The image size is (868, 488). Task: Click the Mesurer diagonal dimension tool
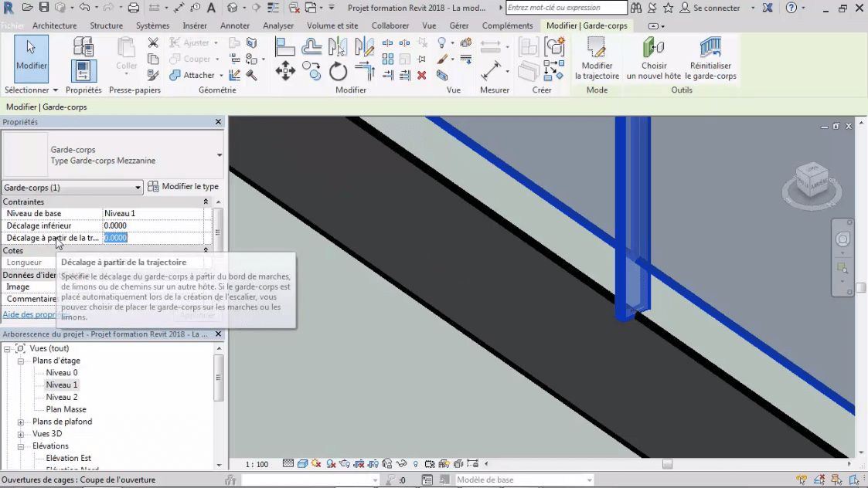491,72
